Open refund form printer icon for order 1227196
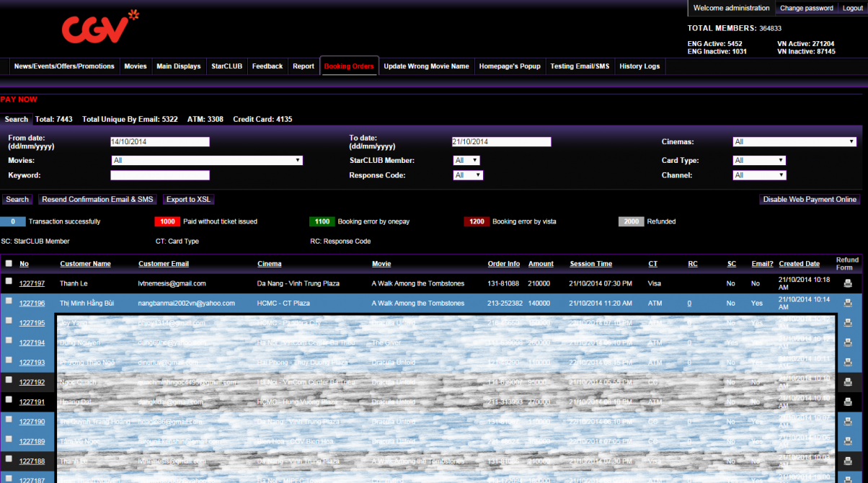Image resolution: width=868 pixels, height=483 pixels. click(848, 303)
